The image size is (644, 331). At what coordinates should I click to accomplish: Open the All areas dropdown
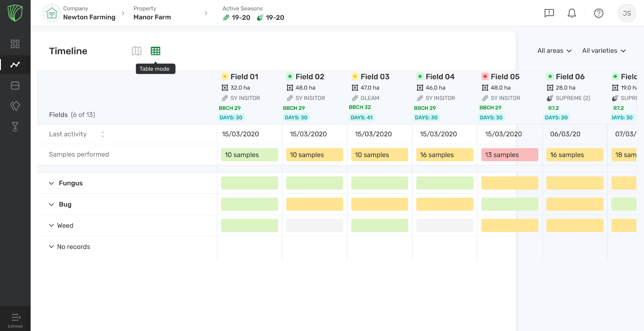coord(554,51)
